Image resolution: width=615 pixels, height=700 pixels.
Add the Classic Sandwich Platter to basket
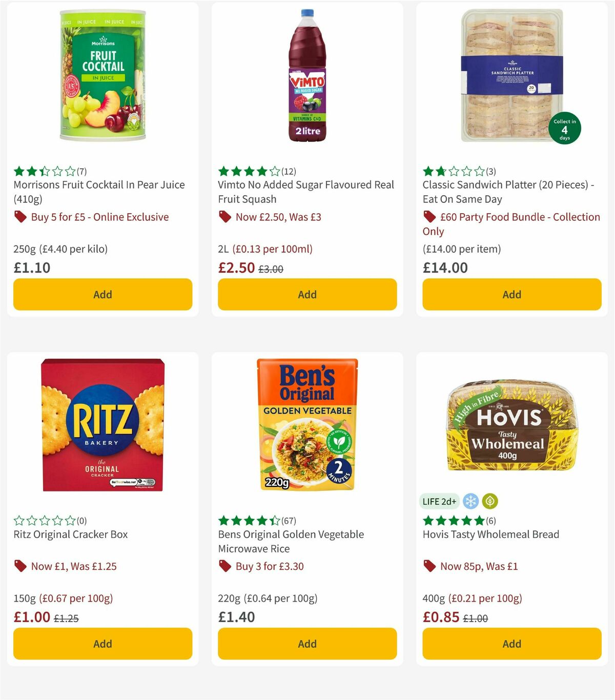coord(511,295)
